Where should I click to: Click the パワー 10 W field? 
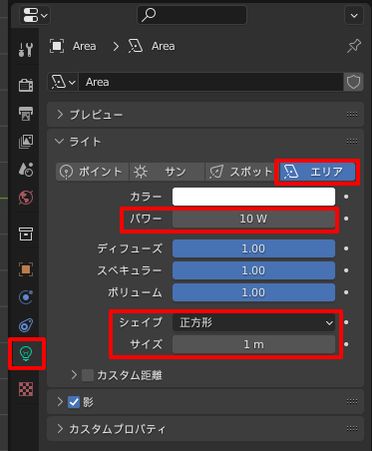pos(254,219)
